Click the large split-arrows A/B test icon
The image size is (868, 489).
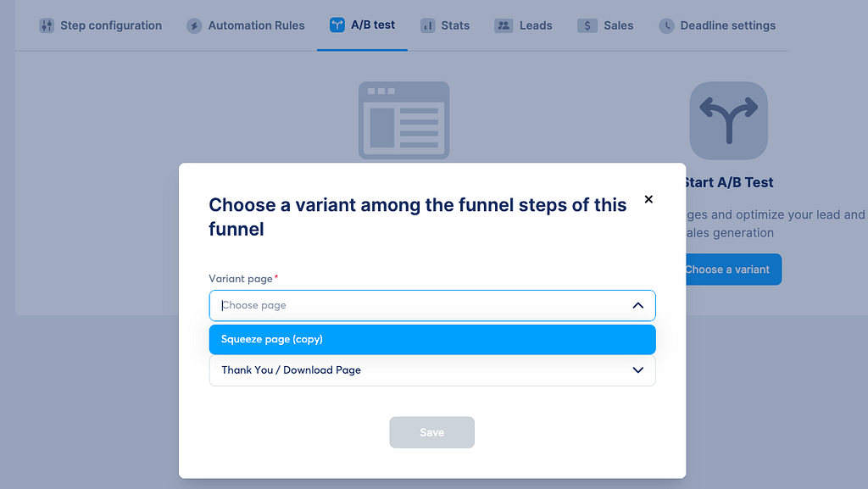click(x=728, y=120)
